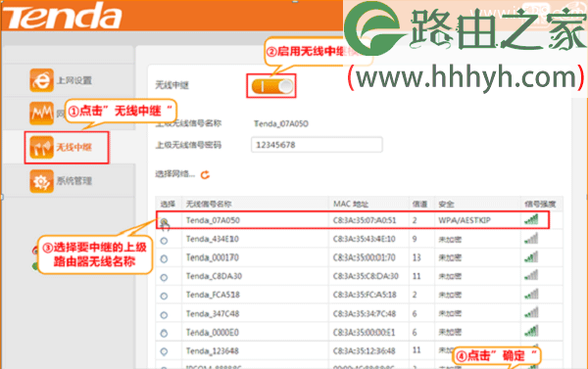This screenshot has width=588, height=369.
Task: Click network name Tenda_C8DA30
Action: click(214, 276)
